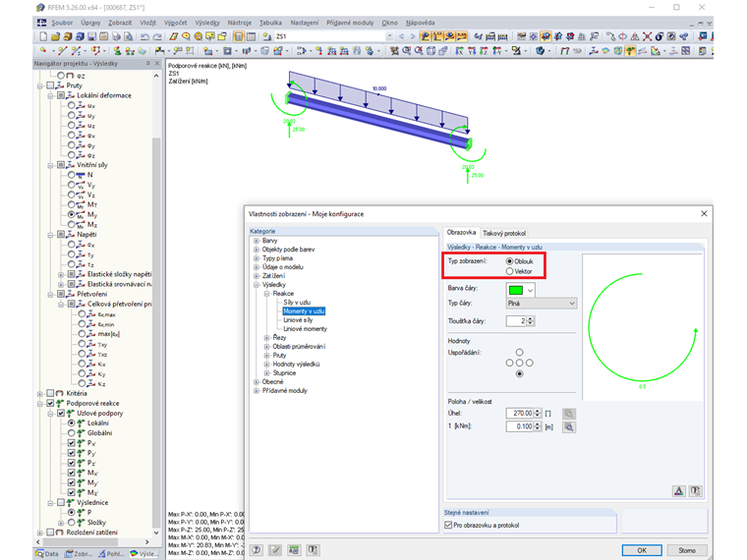
Task: Toggle the Podporové reakce checkbox
Action: tap(50, 404)
